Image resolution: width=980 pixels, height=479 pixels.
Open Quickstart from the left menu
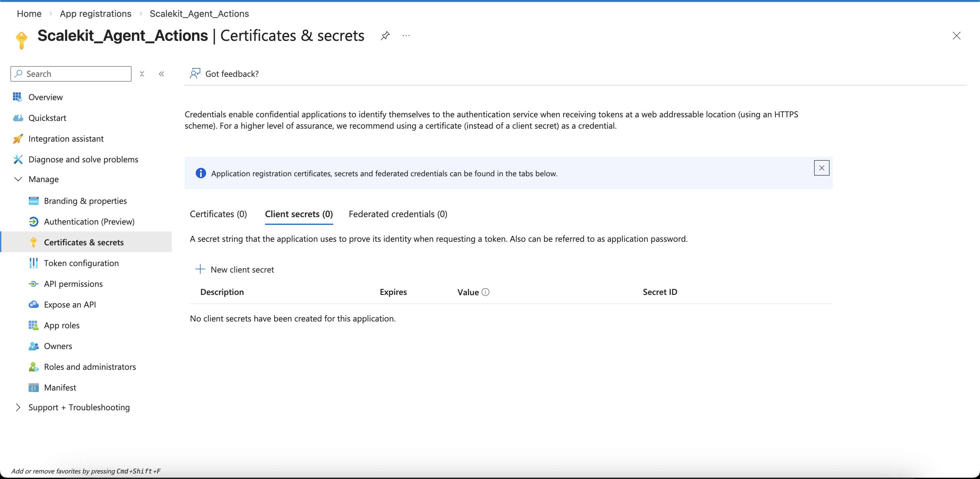tap(47, 118)
